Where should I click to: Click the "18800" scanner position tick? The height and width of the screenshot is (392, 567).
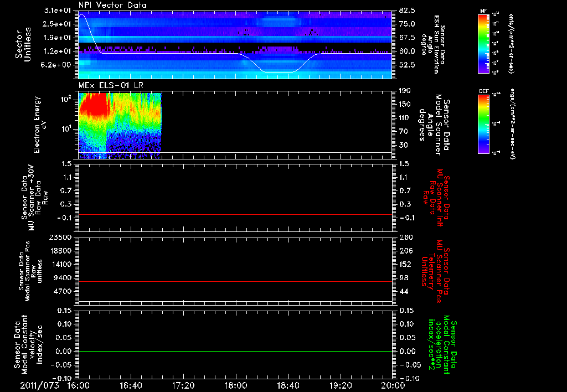[x=61, y=251]
